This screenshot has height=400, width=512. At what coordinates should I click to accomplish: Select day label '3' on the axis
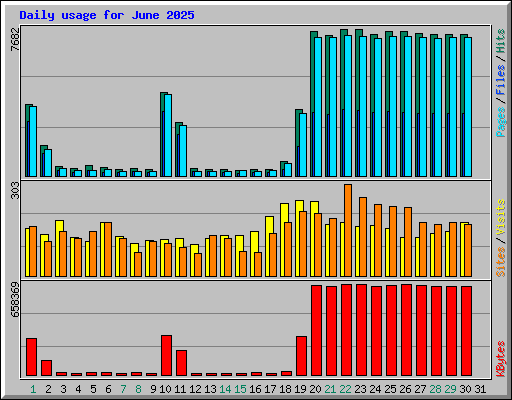coord(63,389)
